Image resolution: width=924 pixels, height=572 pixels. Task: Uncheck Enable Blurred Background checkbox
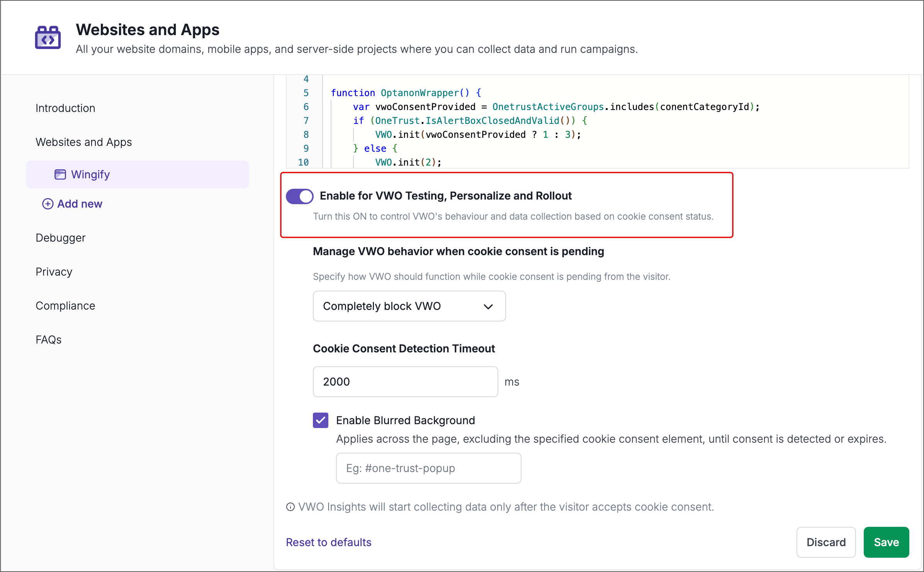(x=321, y=420)
